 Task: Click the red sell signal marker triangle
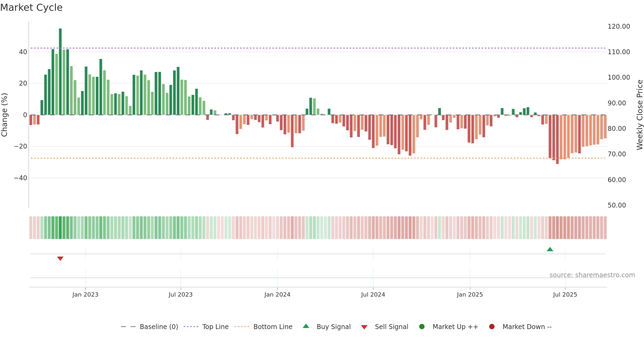pyautogui.click(x=60, y=258)
